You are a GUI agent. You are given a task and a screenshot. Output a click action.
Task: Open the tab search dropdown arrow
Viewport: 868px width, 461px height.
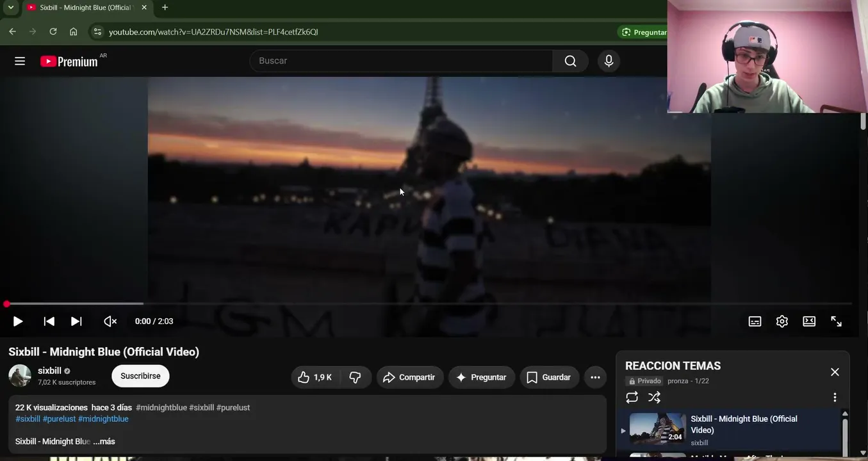pyautogui.click(x=10, y=8)
